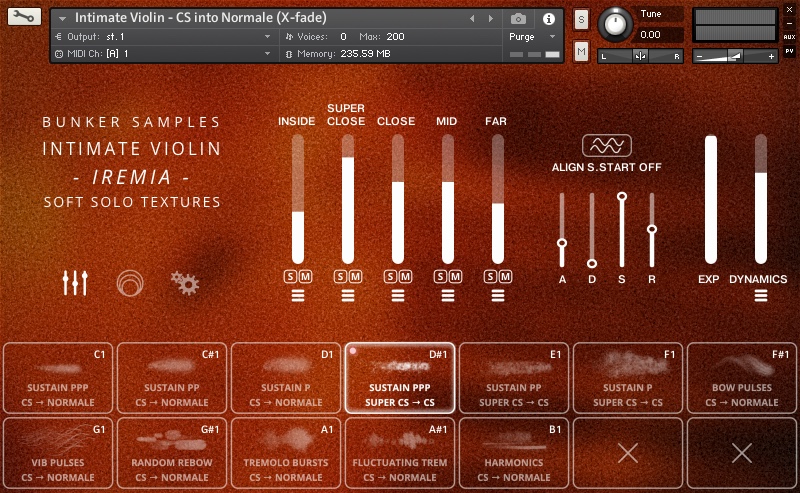Open the Dynamics hamburger menu icon
Image resolution: width=800 pixels, height=493 pixels.
[x=761, y=295]
